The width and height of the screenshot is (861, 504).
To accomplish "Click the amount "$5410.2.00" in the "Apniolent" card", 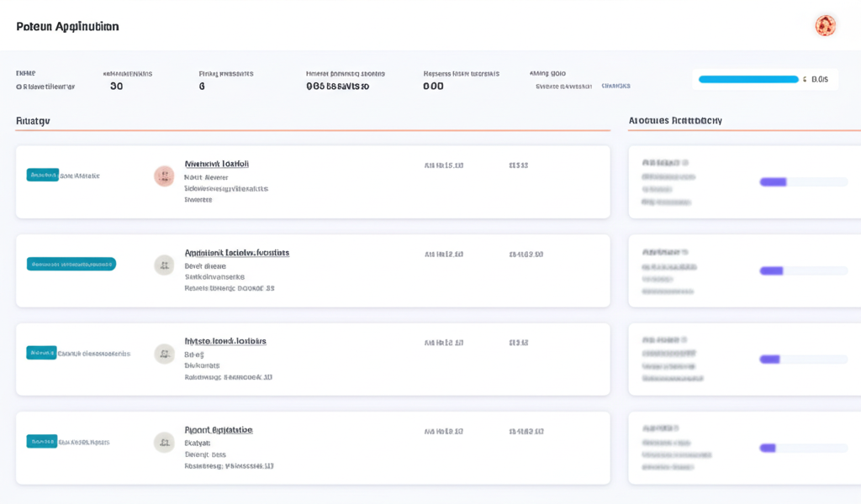I will pyautogui.click(x=526, y=254).
